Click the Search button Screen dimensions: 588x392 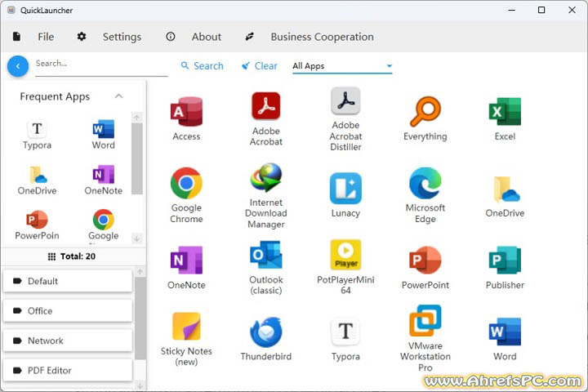(203, 66)
